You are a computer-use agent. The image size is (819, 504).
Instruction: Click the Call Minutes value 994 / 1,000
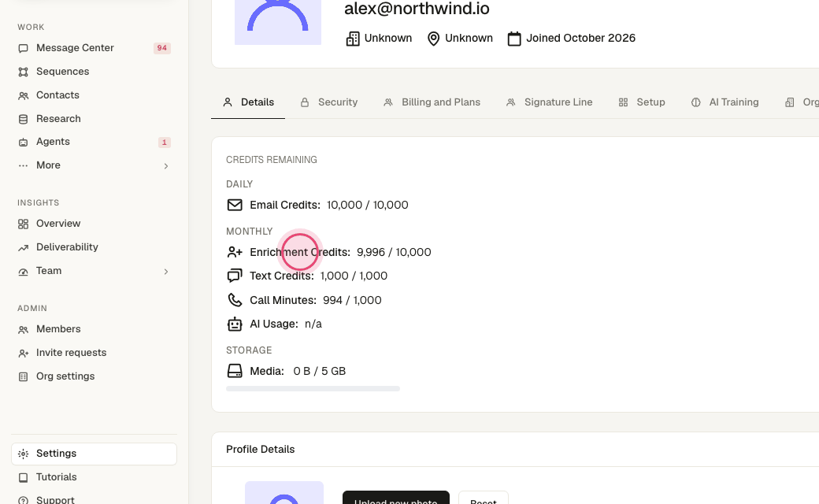pos(352,300)
